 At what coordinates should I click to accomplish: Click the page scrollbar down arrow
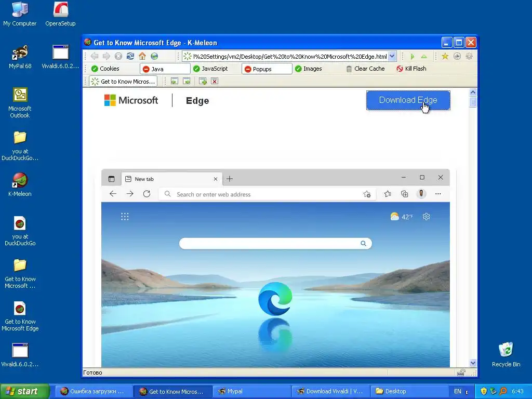473,363
